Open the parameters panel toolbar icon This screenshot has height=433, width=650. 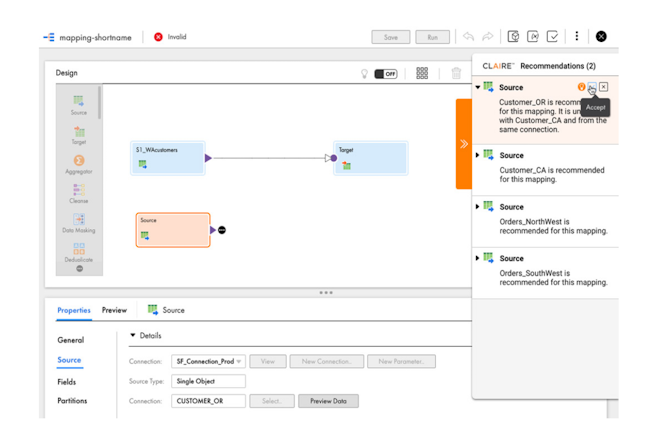[x=533, y=36]
